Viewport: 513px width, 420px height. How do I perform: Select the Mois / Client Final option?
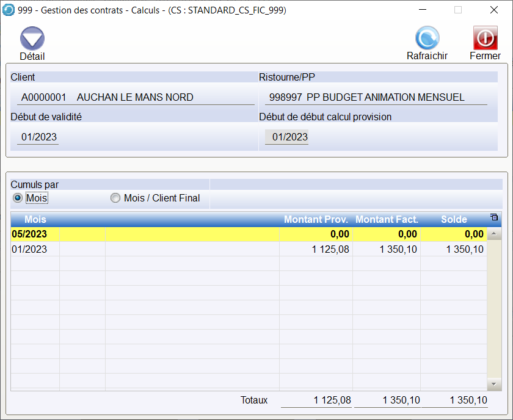(115, 198)
